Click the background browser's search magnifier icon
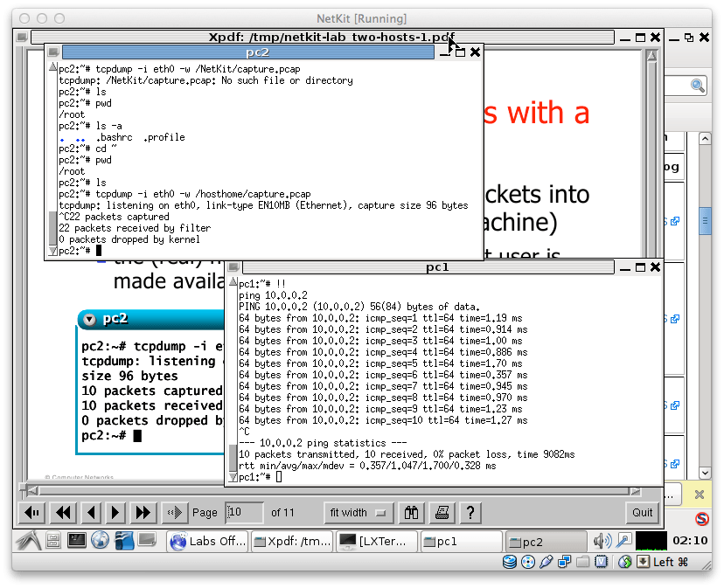 click(697, 86)
